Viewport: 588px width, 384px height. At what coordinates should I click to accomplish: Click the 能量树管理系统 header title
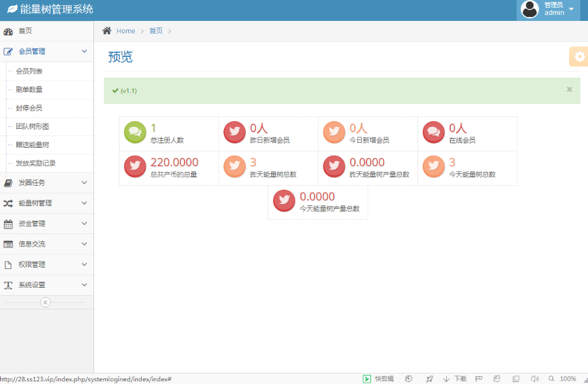[57, 9]
